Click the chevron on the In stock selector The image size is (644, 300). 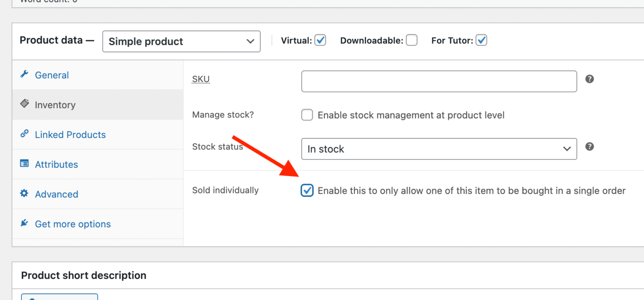[x=567, y=149]
